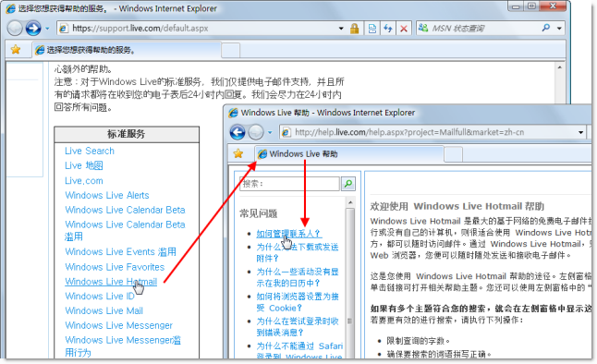Go forward in back support.live.com window
The image size is (597, 364).
[x=33, y=28]
